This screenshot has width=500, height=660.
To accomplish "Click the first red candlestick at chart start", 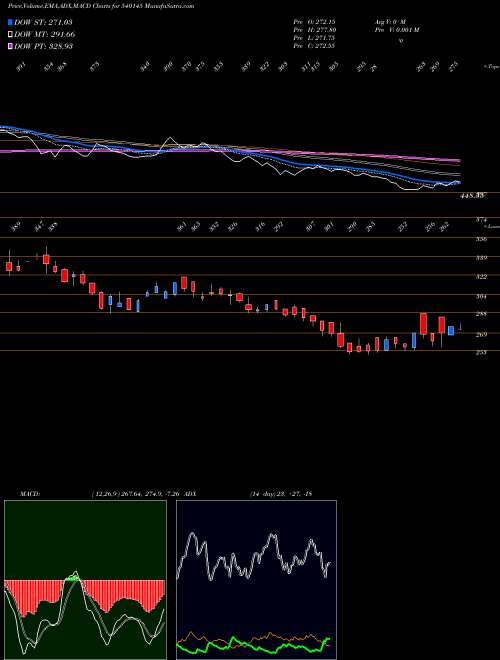I will (9, 266).
